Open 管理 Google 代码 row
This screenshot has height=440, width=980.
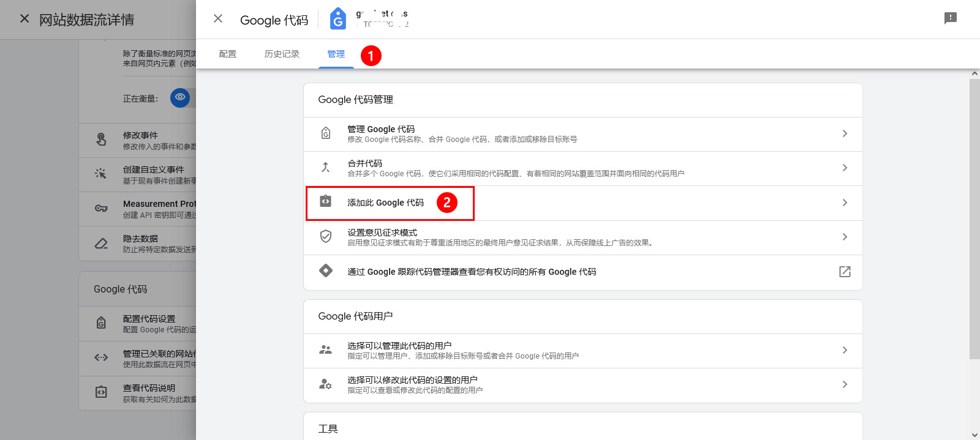[583, 134]
